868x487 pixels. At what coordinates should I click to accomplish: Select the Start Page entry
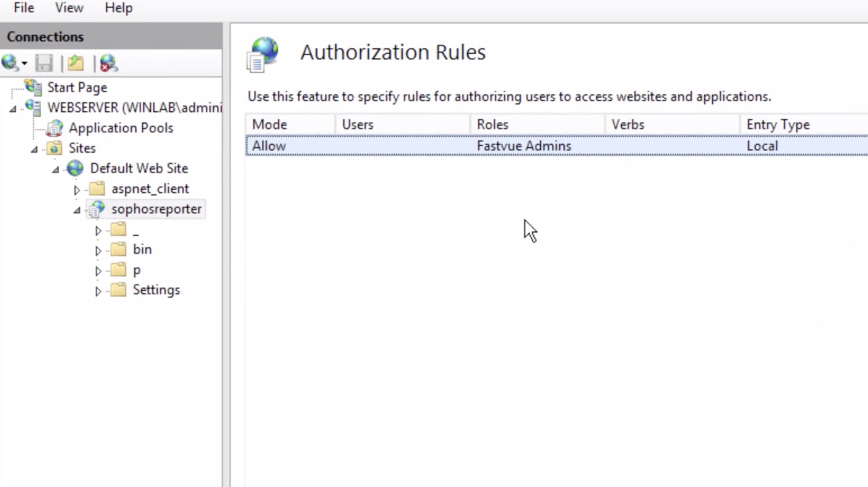click(x=76, y=87)
